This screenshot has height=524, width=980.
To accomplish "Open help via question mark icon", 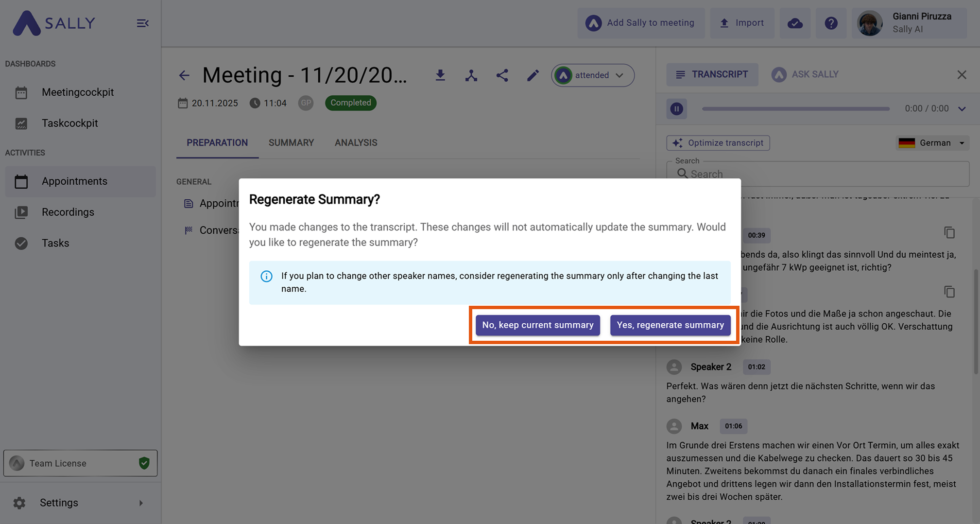I will coord(831,23).
